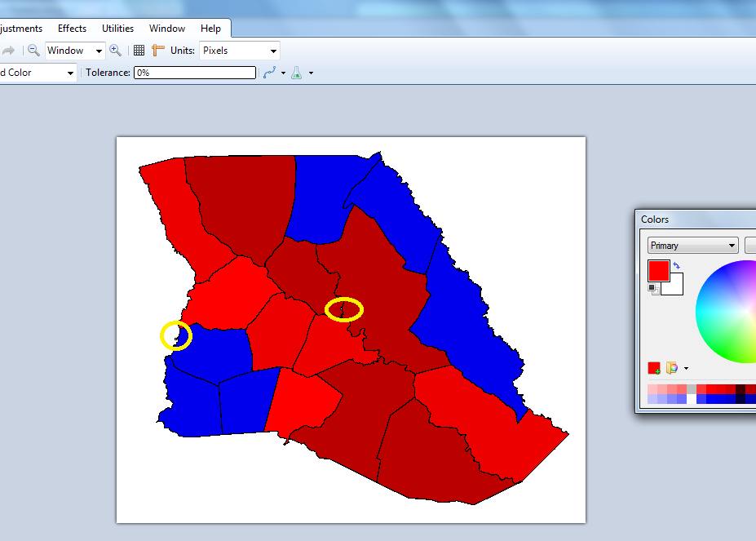Open the Utilities menu
The image size is (756, 541).
point(117,29)
